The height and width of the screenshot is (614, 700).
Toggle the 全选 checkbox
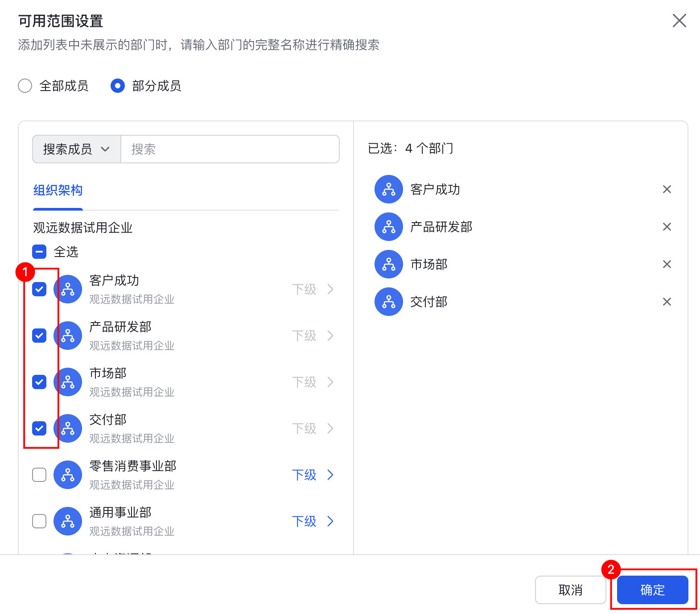(x=39, y=252)
